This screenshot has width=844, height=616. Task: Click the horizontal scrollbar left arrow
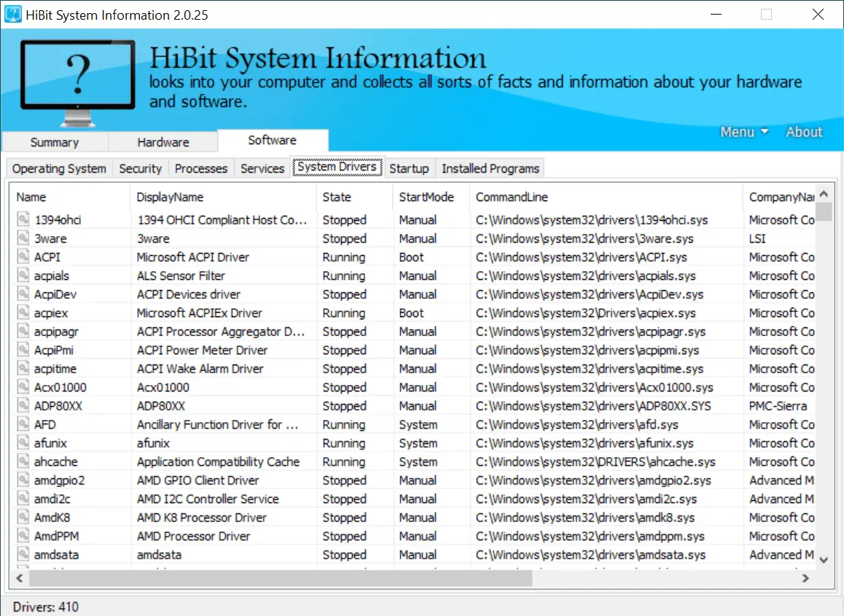(20, 578)
